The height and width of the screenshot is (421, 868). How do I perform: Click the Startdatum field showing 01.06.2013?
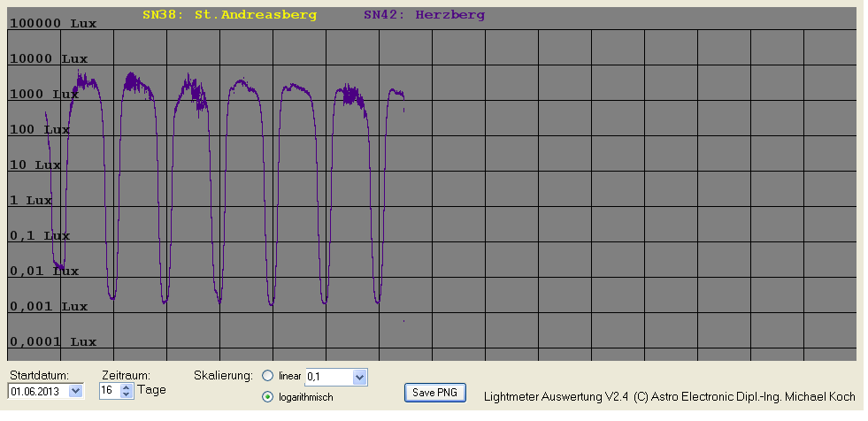tap(39, 391)
